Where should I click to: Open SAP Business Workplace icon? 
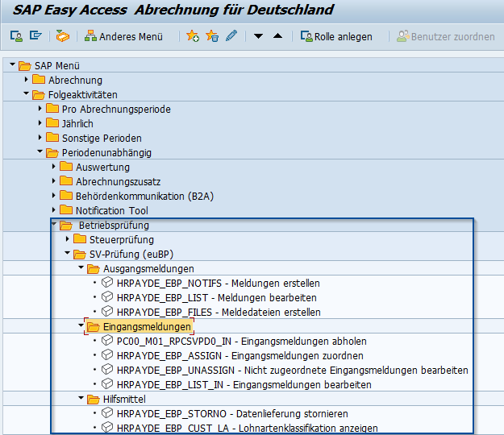(62, 36)
